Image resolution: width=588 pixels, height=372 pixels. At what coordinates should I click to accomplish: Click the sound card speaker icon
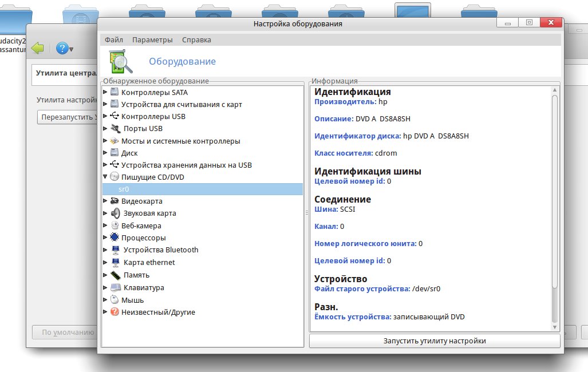coord(116,213)
